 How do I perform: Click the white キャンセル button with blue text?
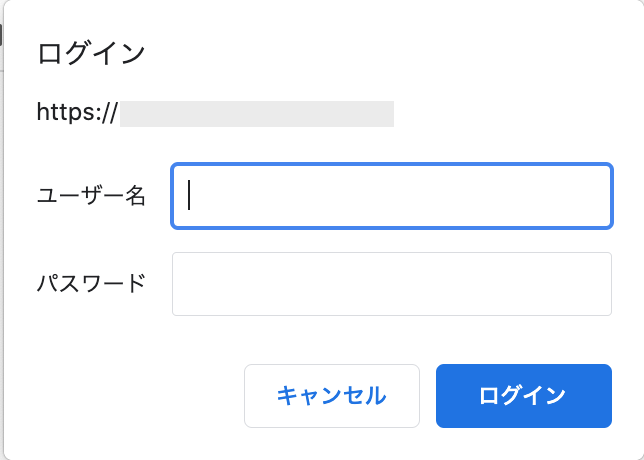tap(331, 396)
